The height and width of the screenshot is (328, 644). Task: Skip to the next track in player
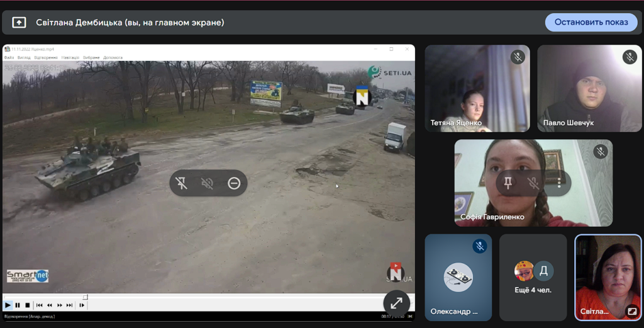point(70,305)
